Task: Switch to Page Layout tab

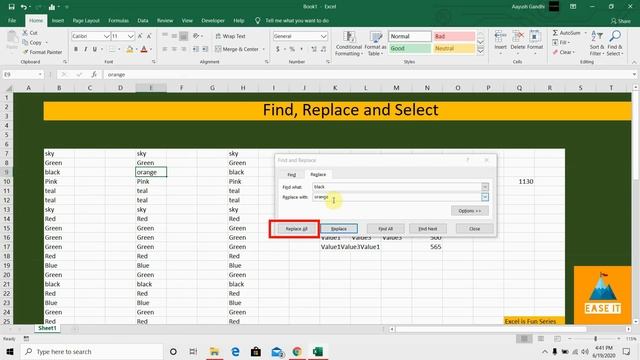Action: pyautogui.click(x=86, y=20)
